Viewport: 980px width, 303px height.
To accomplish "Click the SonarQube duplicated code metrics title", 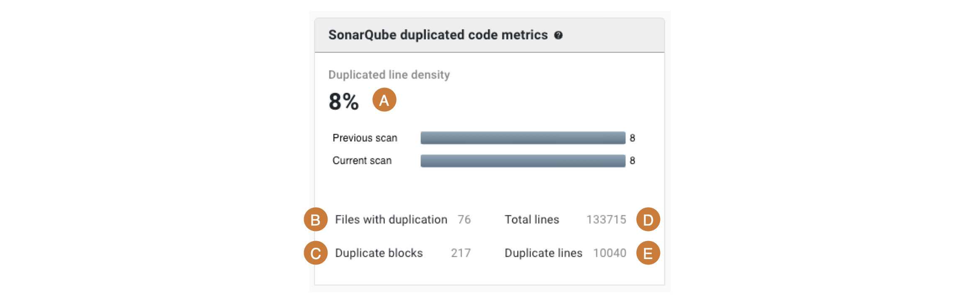I will tap(438, 35).
